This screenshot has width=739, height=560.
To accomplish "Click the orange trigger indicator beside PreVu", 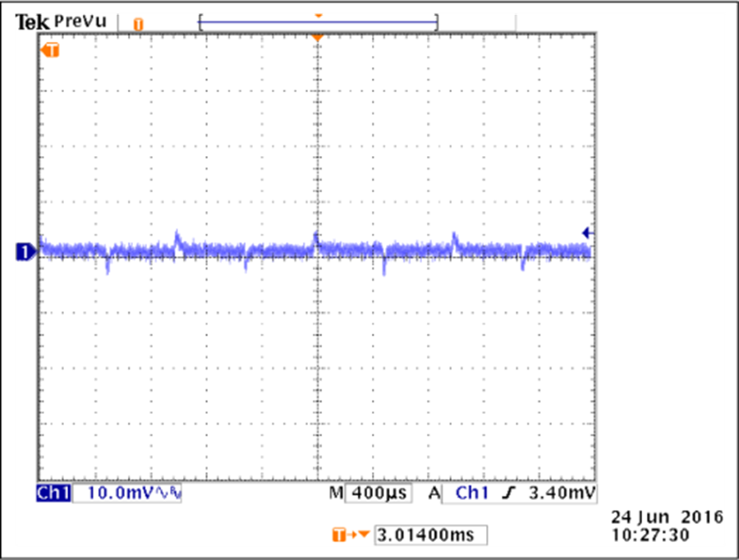I will point(138,24).
